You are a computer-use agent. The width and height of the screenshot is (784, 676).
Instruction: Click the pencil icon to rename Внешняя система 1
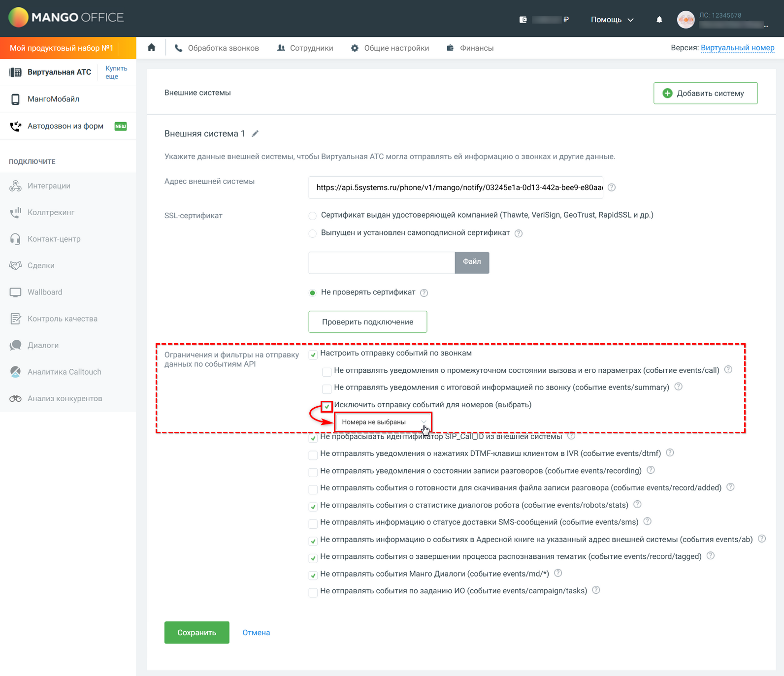click(255, 133)
